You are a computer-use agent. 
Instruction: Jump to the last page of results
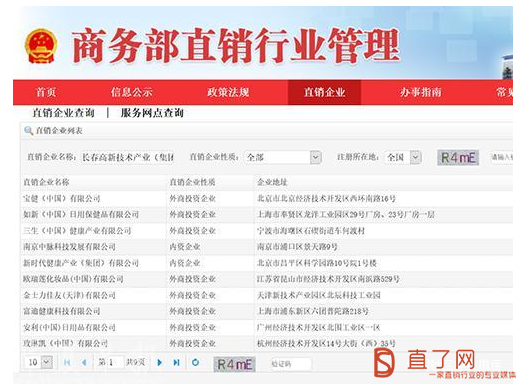click(x=176, y=362)
